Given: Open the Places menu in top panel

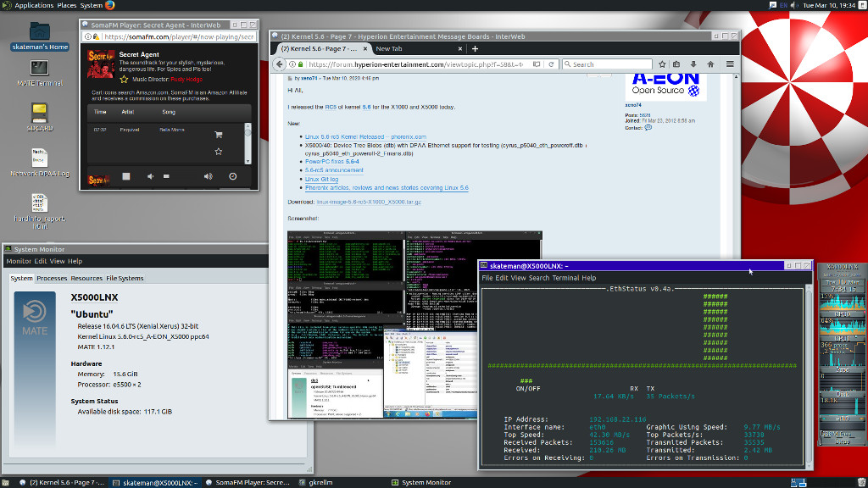Looking at the screenshot, I should 67,5.
